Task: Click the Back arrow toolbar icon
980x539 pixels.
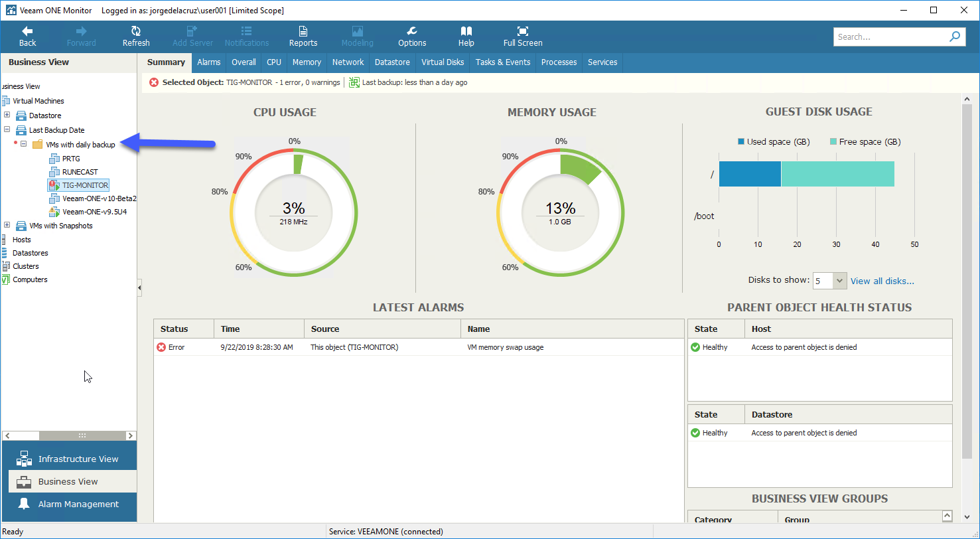Action: 27,31
